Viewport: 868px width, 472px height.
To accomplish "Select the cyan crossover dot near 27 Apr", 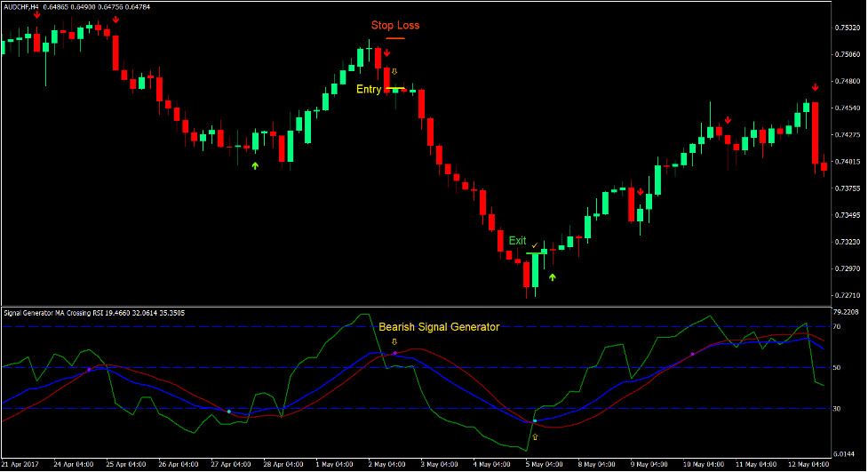I will [x=229, y=412].
